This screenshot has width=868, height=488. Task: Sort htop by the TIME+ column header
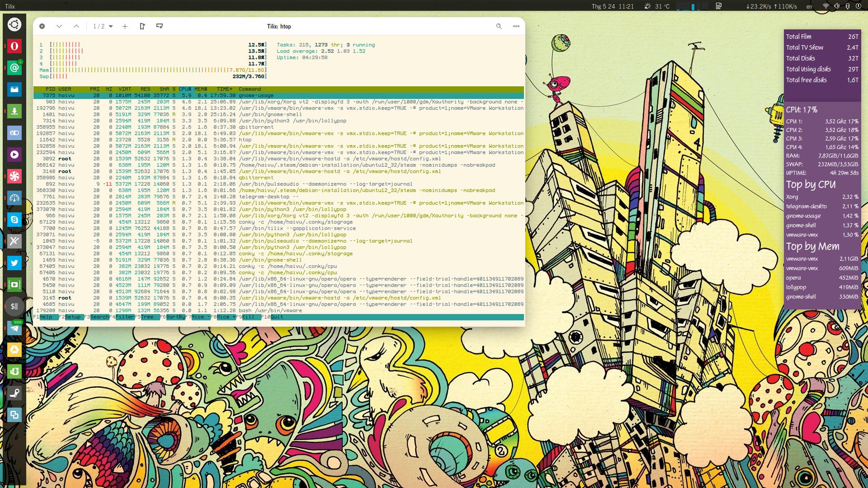pyautogui.click(x=225, y=89)
